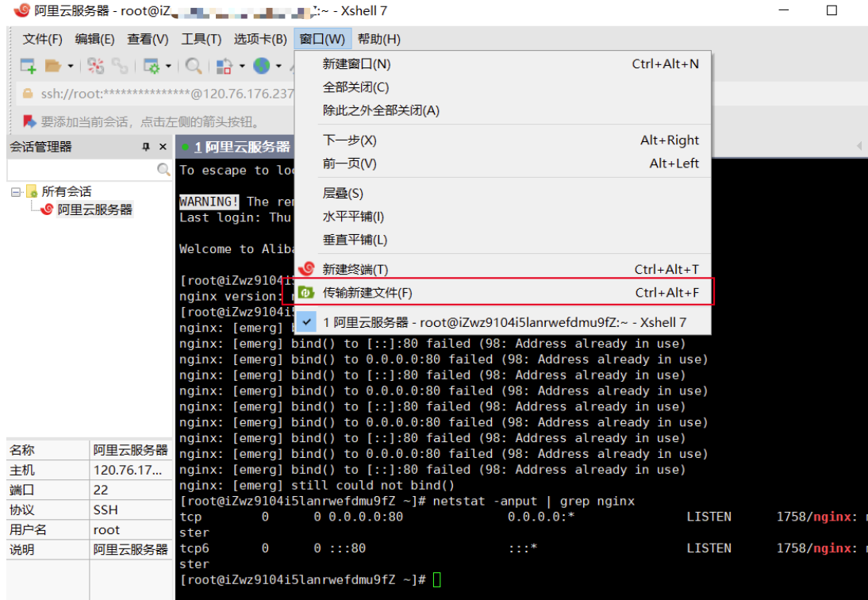The width and height of the screenshot is (868, 600).
Task: Open the 帮助(H) menu
Action: (x=378, y=40)
